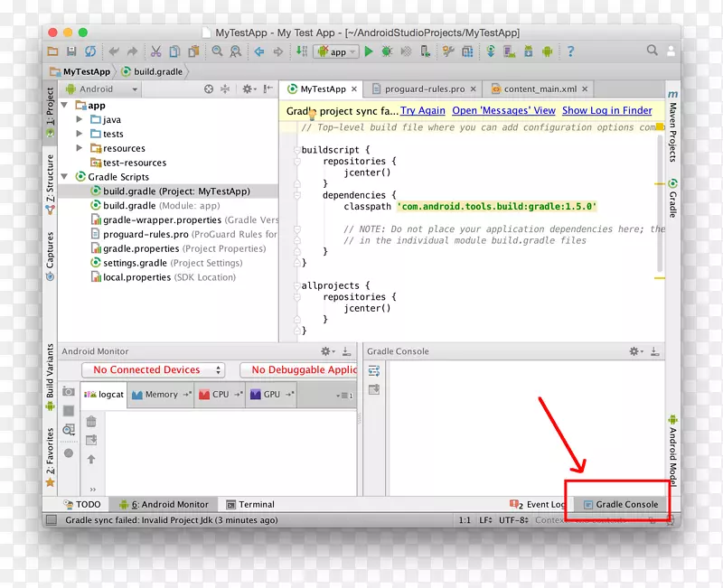Sync project with Gradle files toolbar icon

(x=490, y=51)
